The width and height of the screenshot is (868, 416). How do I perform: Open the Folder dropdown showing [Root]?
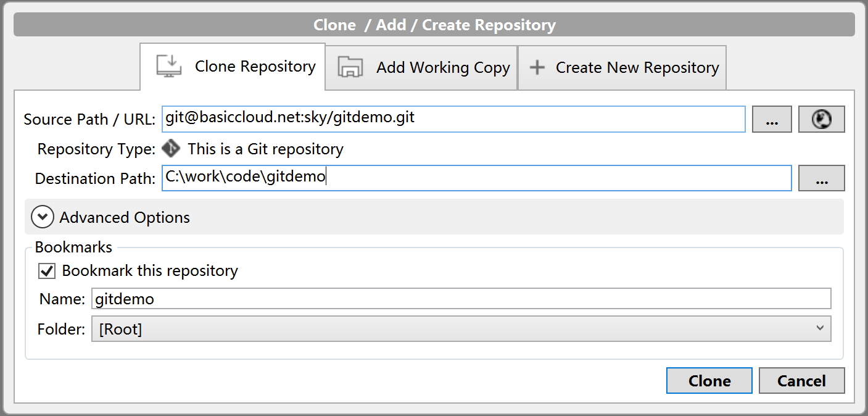coord(460,329)
